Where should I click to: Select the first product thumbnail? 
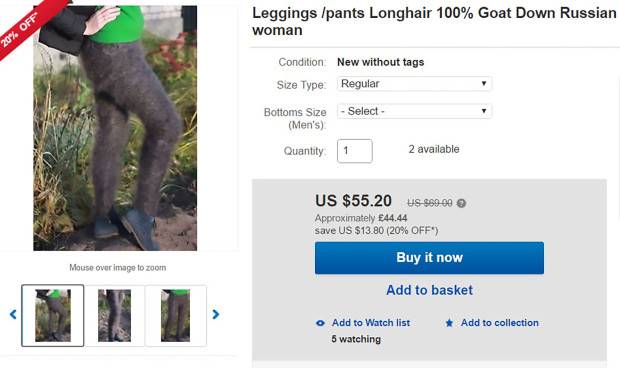pyautogui.click(x=53, y=315)
